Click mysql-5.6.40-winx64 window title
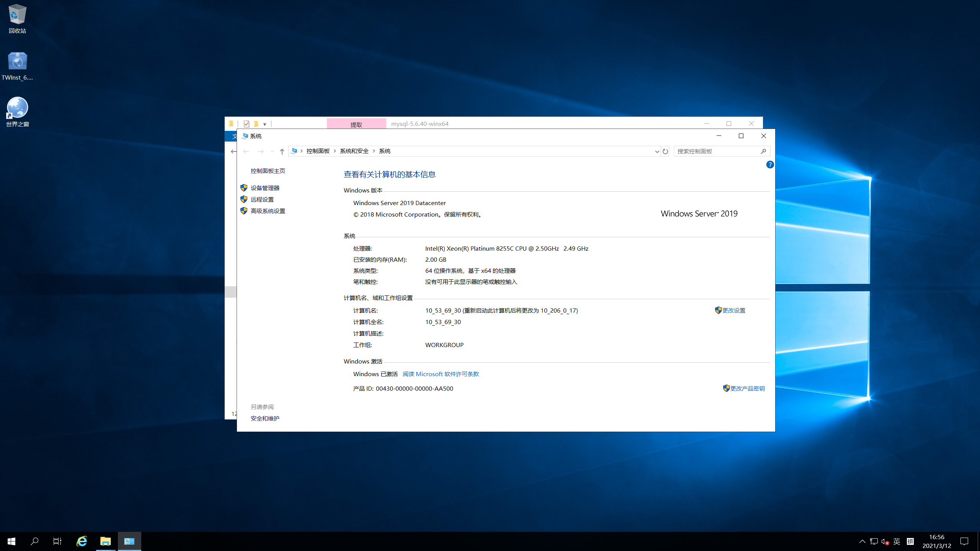 420,124
